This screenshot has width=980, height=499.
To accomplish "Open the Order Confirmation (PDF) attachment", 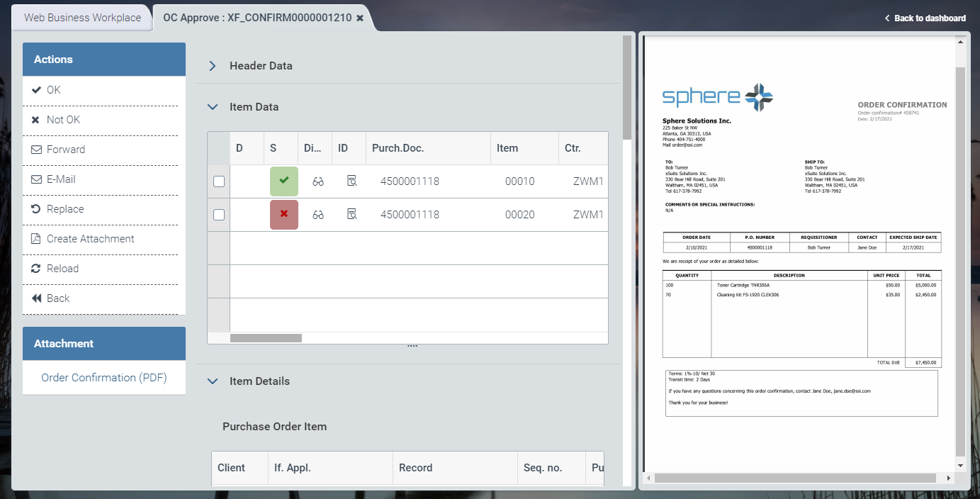I will [x=104, y=378].
